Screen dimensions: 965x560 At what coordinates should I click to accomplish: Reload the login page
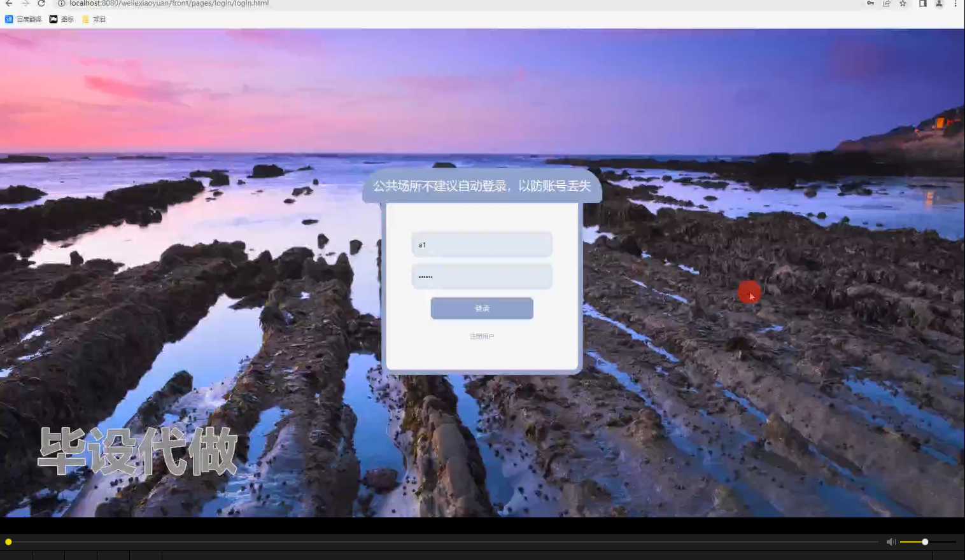coord(41,3)
